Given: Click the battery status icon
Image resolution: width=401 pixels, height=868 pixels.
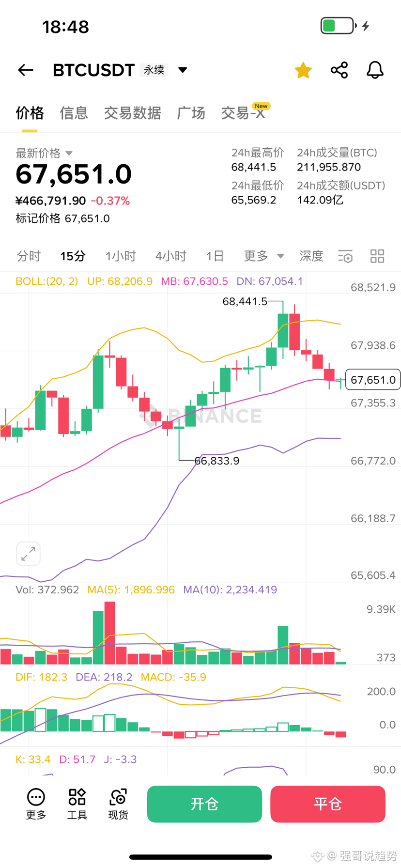Looking at the screenshot, I should [x=339, y=26].
